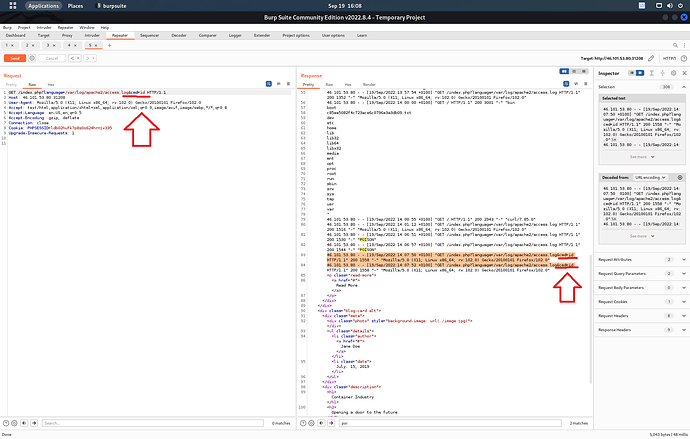Click the Response search field containing 'poi'
690x439 pixels.
pyautogui.click(x=450, y=423)
